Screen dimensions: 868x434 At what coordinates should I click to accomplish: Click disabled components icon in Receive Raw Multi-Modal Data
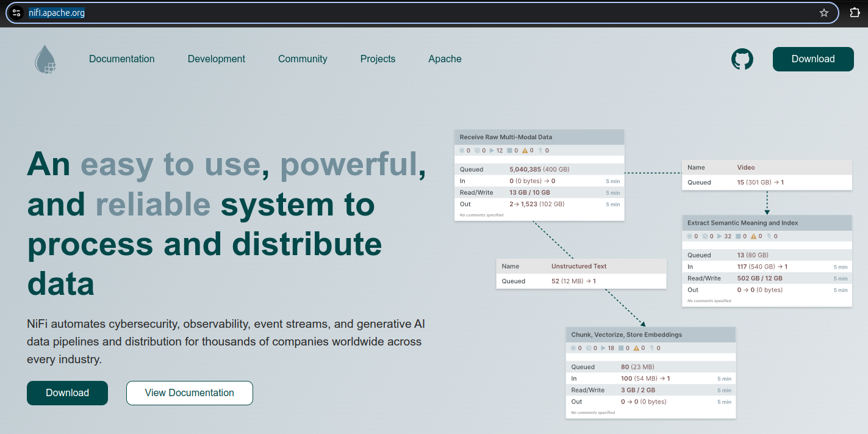coord(540,151)
